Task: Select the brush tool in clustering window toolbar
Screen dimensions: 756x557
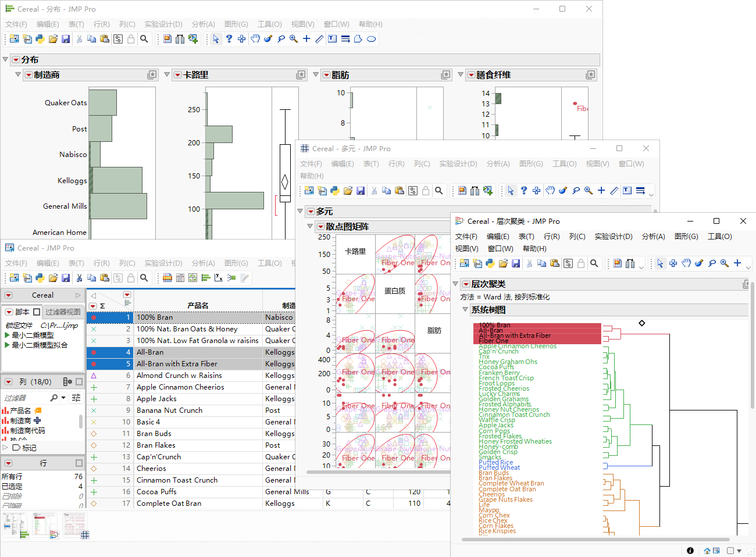Action: (x=699, y=263)
